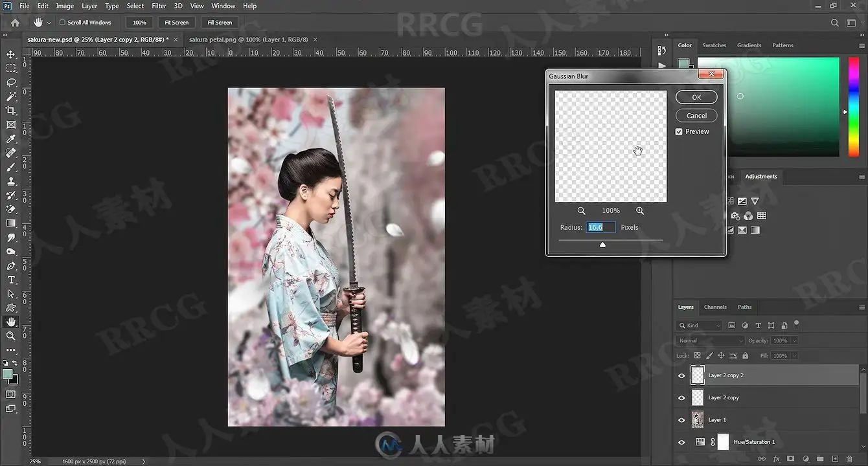Select the Lasso tool

[x=11, y=82]
